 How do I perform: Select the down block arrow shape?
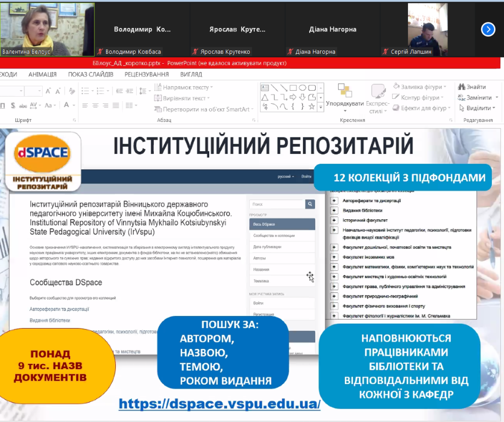click(303, 97)
